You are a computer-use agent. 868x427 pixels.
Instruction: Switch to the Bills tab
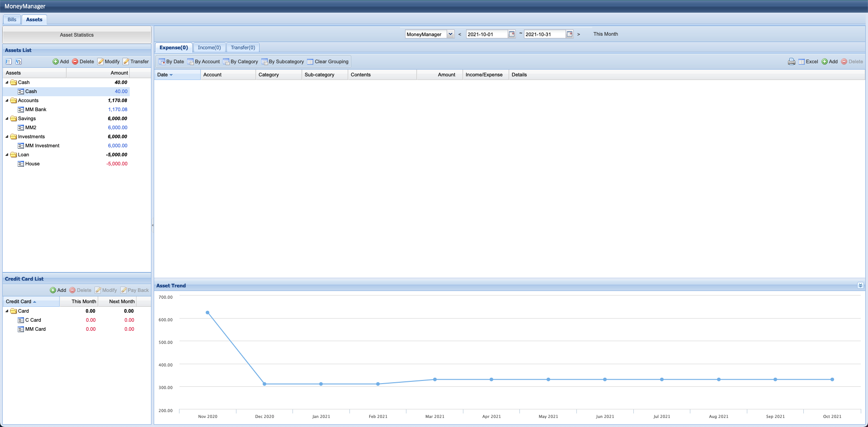click(x=12, y=19)
